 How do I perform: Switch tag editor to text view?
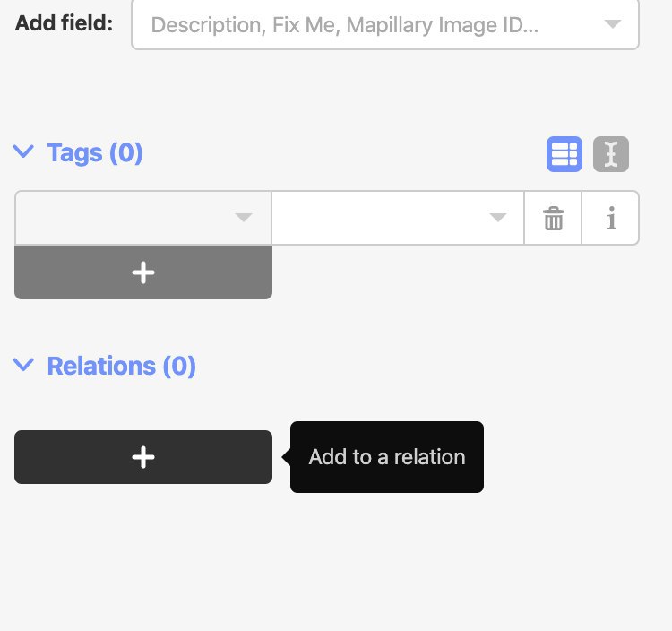point(611,154)
